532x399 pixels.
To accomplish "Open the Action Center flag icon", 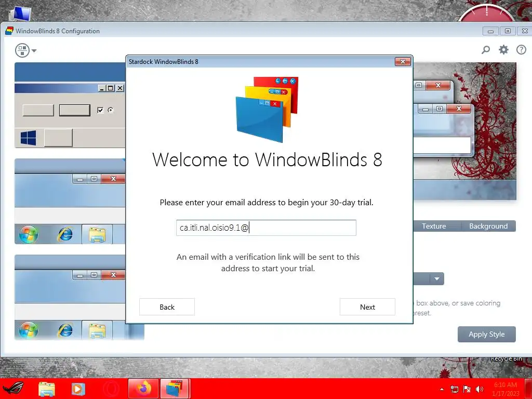I will pos(467,389).
